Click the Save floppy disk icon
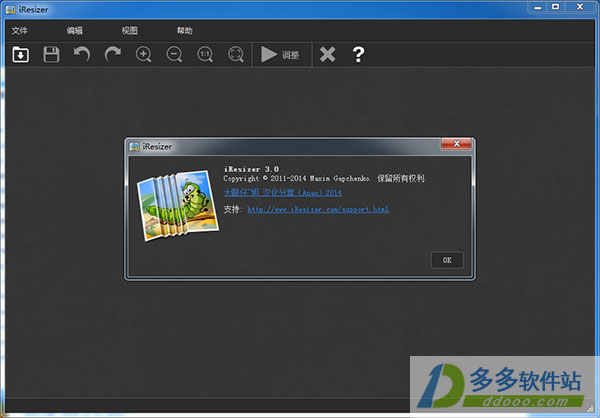 point(51,54)
